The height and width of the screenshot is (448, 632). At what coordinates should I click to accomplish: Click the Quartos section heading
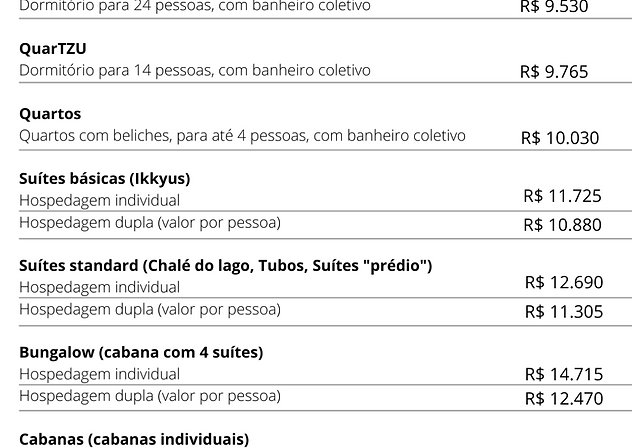50,114
